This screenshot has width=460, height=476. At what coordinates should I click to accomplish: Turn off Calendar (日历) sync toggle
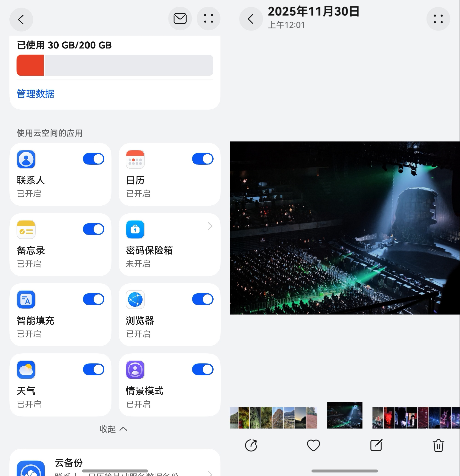tap(203, 159)
